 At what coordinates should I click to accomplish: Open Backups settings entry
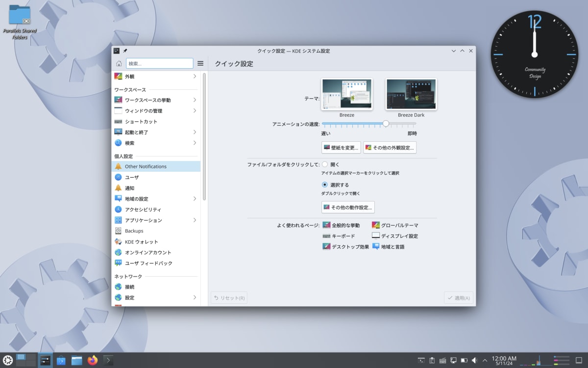156,231
